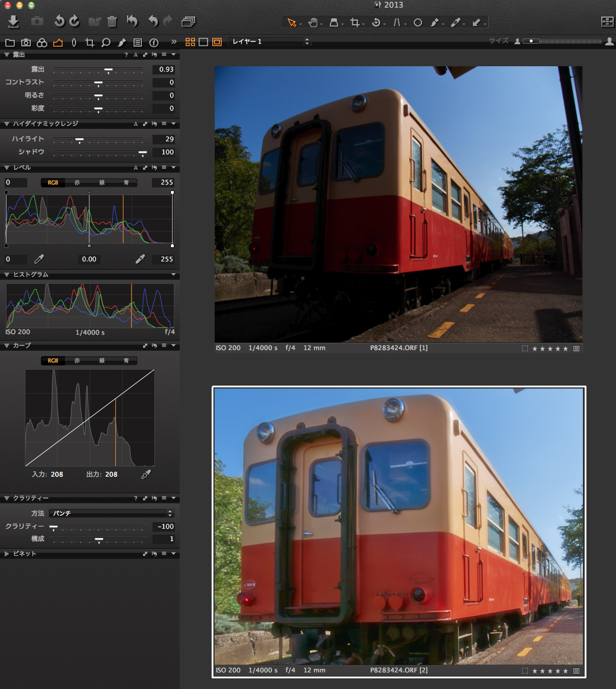Select 青 channel in the Curve panel

pyautogui.click(x=126, y=361)
